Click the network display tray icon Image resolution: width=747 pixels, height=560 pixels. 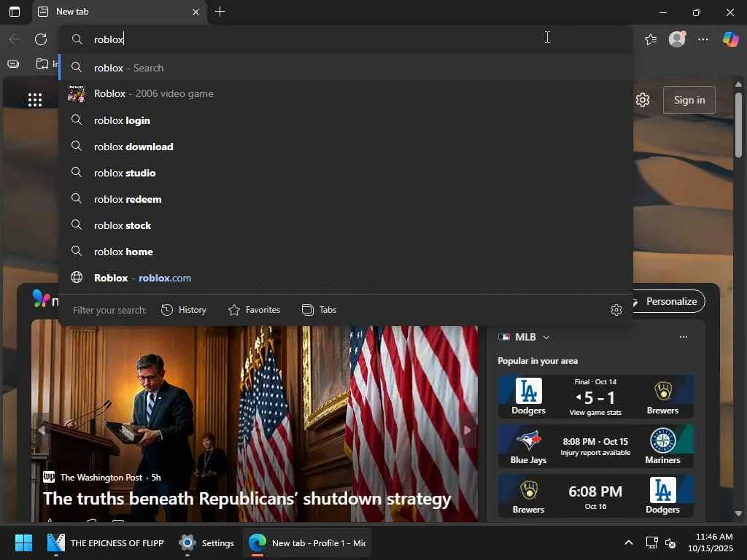[651, 542]
